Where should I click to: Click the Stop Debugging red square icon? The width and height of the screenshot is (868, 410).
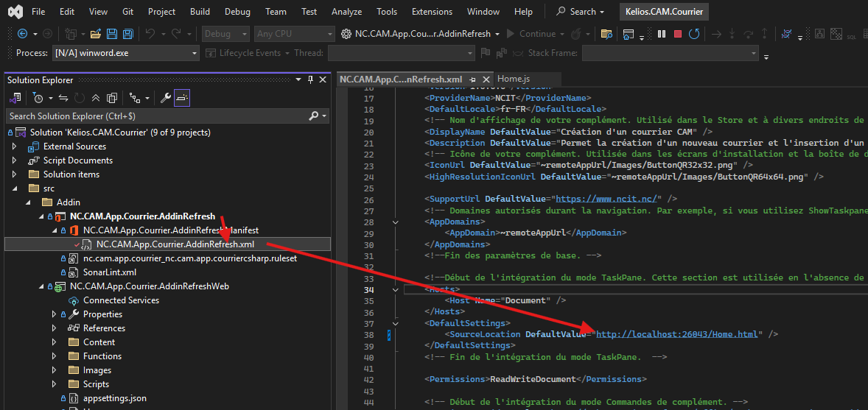pos(677,34)
